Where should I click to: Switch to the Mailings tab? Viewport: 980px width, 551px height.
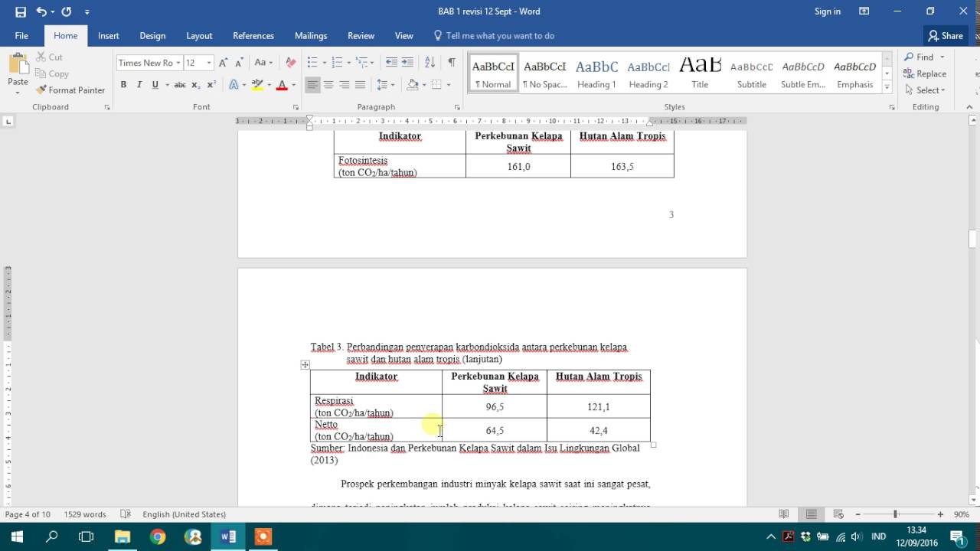311,36
